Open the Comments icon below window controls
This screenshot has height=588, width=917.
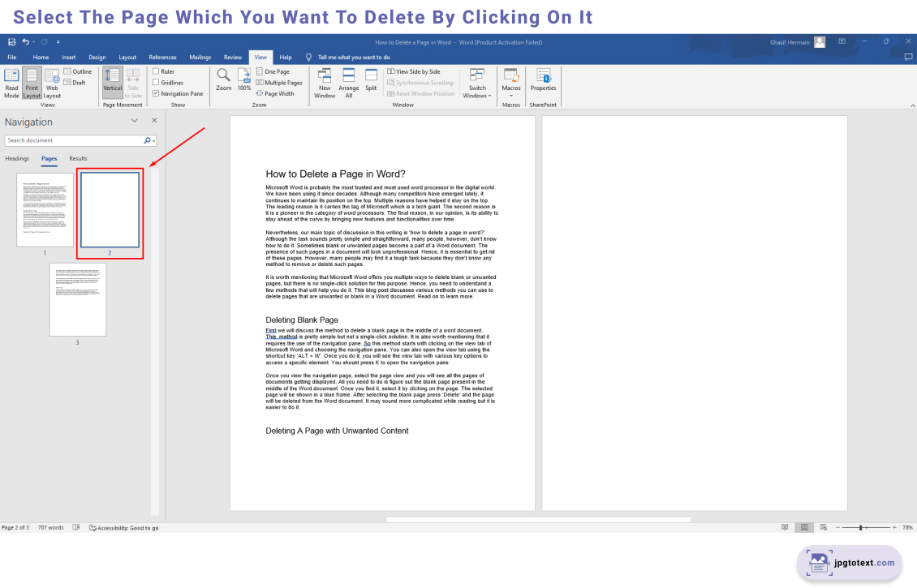point(908,57)
